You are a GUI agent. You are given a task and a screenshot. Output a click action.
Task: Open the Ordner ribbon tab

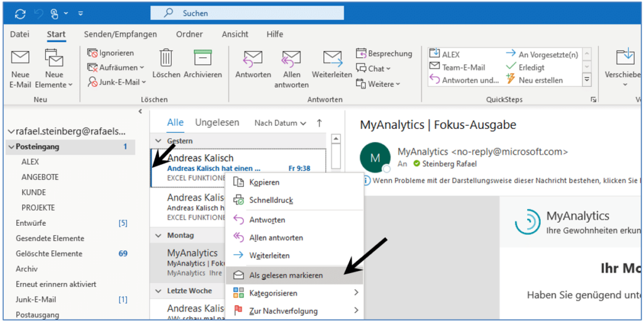pyautogui.click(x=189, y=34)
